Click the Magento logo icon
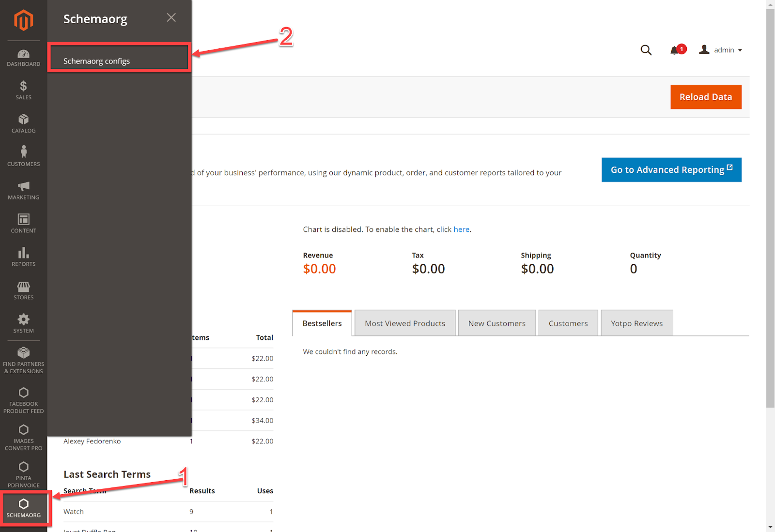The width and height of the screenshot is (775, 532). [x=23, y=20]
